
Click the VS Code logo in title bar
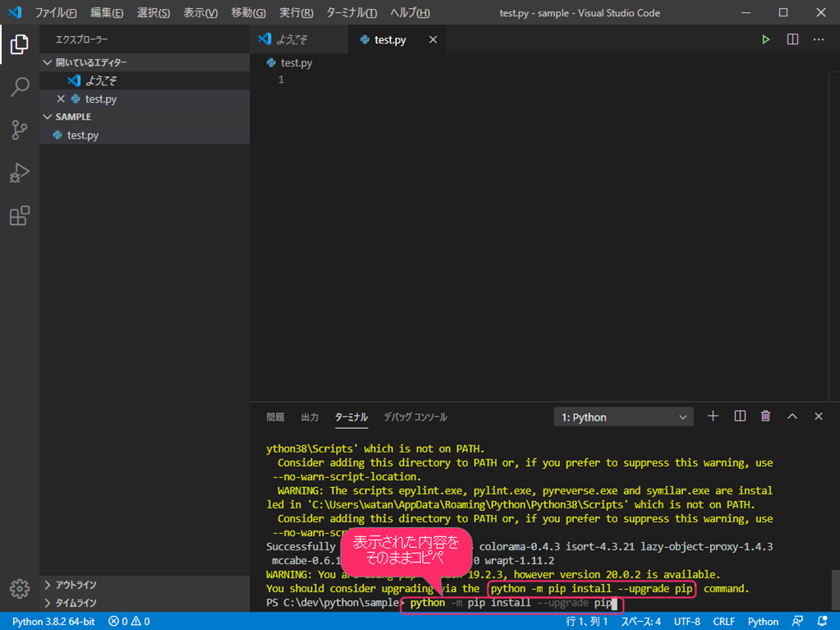15,12
